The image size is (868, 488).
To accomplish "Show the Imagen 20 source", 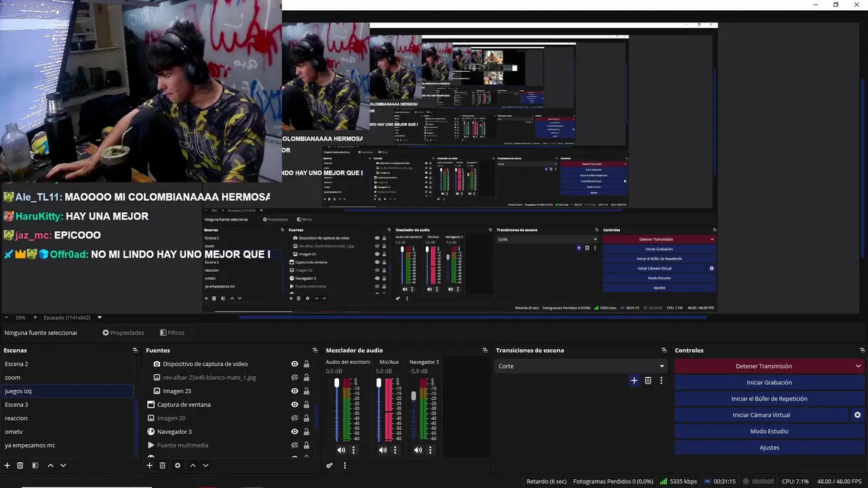I will point(294,418).
